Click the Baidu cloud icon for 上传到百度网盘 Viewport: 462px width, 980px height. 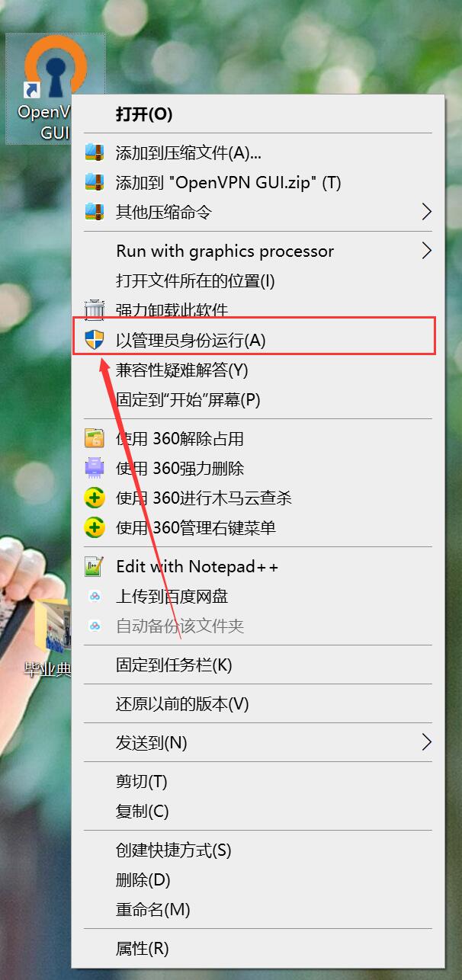pos(94,596)
